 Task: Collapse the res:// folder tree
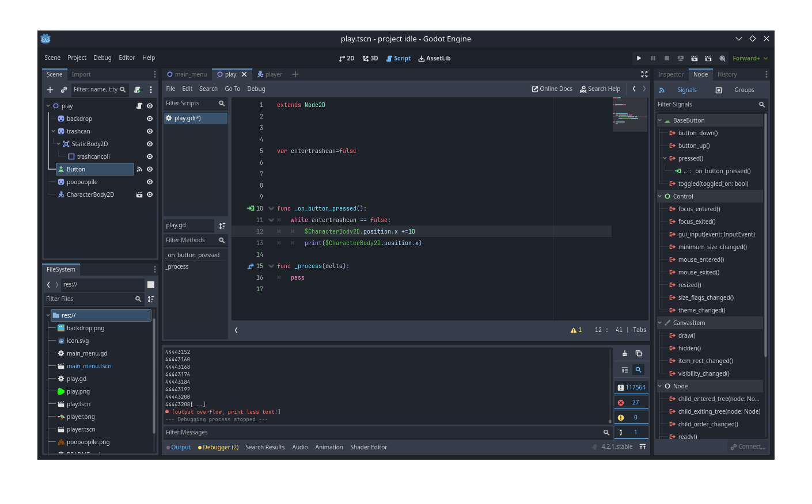click(48, 315)
